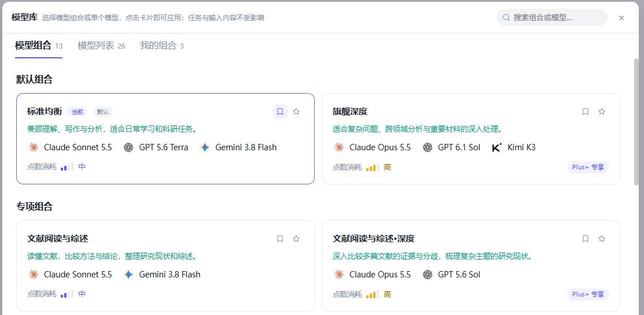Image resolution: width=644 pixels, height=315 pixels.
Task: Click the 高 cost bars icon in 旗舰深度
Action: [373, 168]
